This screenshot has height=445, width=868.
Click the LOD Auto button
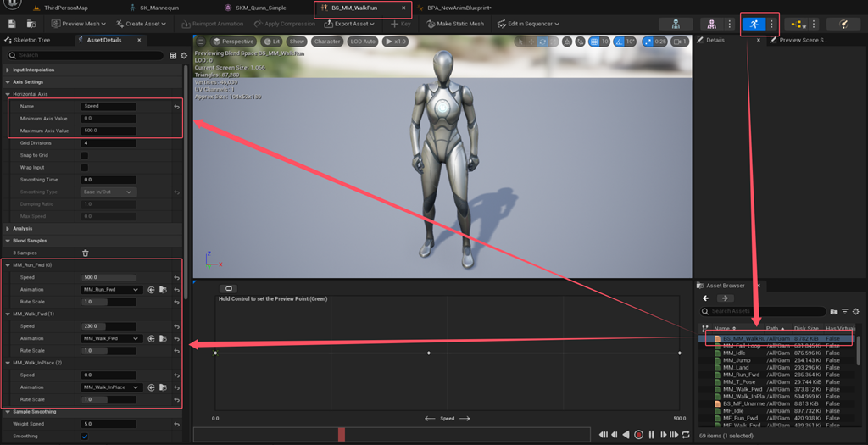(363, 42)
